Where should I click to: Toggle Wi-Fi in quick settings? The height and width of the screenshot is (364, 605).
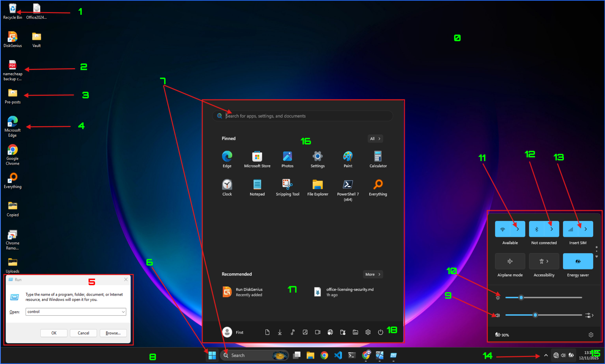[x=502, y=229]
